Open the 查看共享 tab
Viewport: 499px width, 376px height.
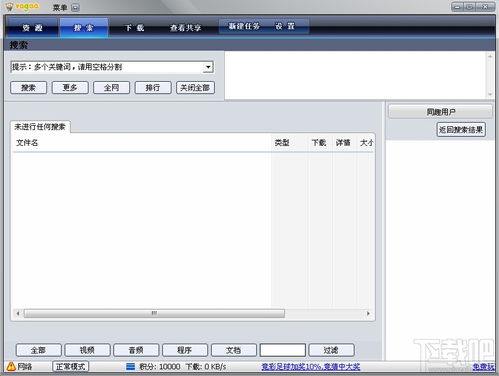point(185,28)
